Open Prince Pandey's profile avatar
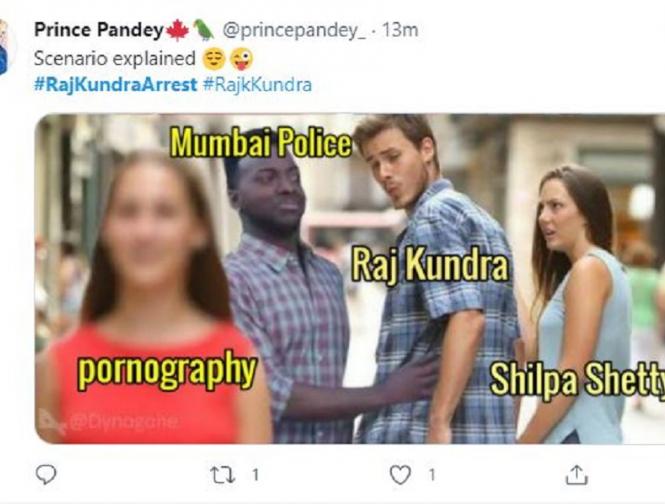 coord(4,48)
